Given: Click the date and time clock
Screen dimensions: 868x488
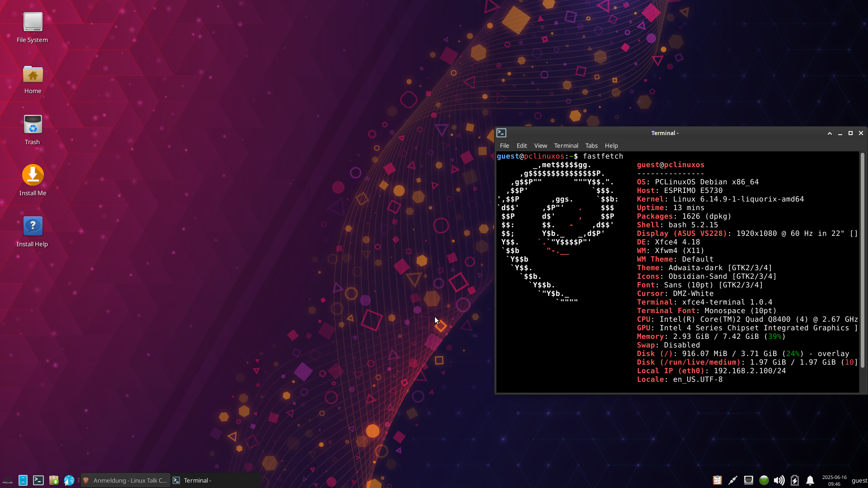Looking at the screenshot, I should tap(834, 480).
